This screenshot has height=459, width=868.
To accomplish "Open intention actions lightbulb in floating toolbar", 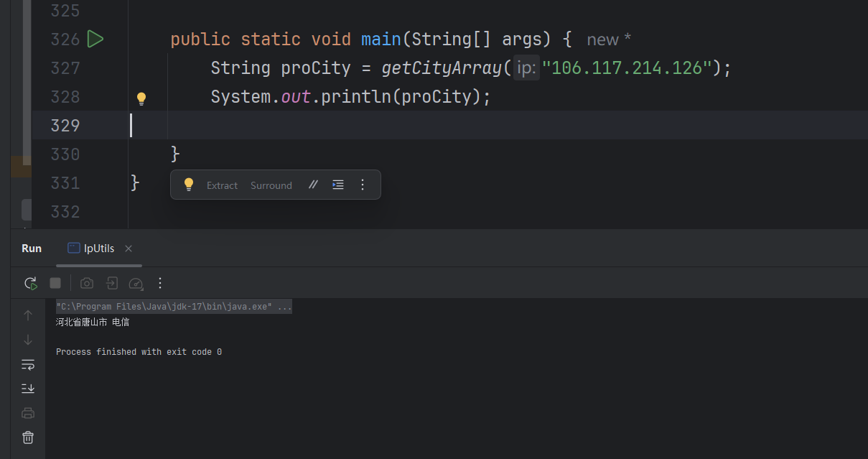I will (189, 185).
